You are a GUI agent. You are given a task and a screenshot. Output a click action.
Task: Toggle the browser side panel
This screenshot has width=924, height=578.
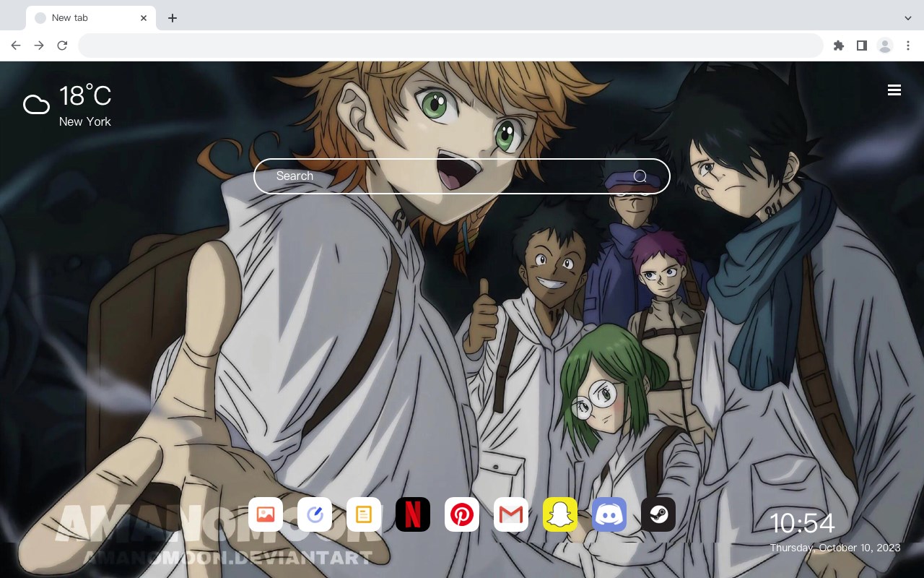coord(861,46)
